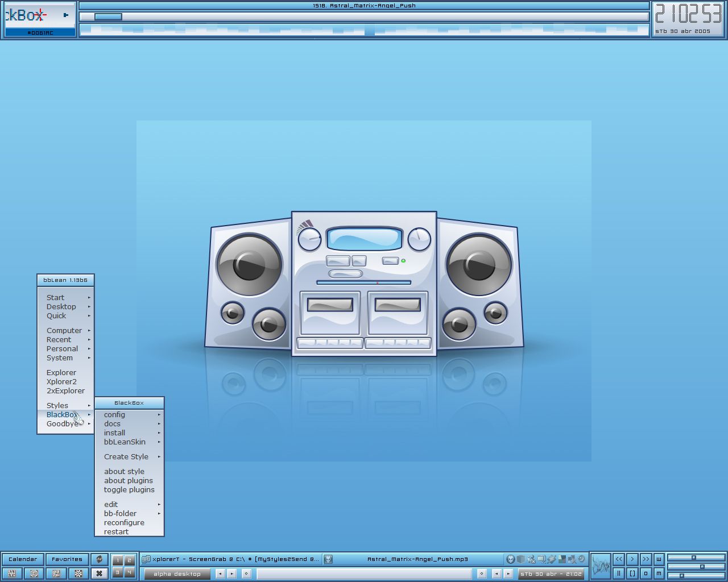728x582 pixels.
Task: Click the o button in player controls
Action: tap(646, 573)
